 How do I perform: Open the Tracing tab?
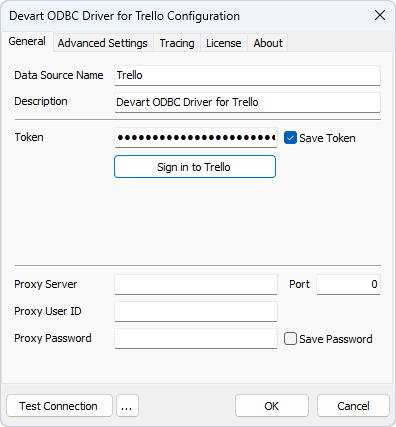coord(177,43)
